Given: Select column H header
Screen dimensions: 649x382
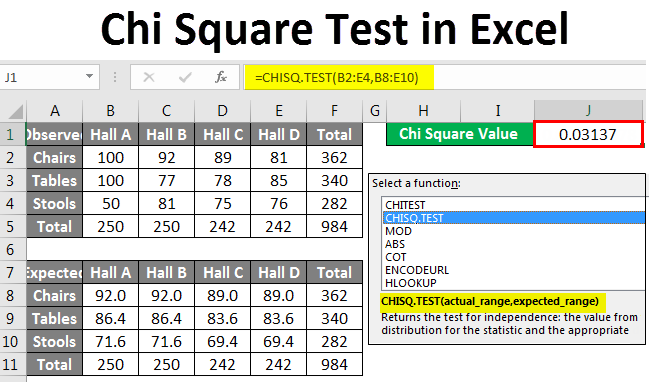Looking at the screenshot, I should coord(423,111).
